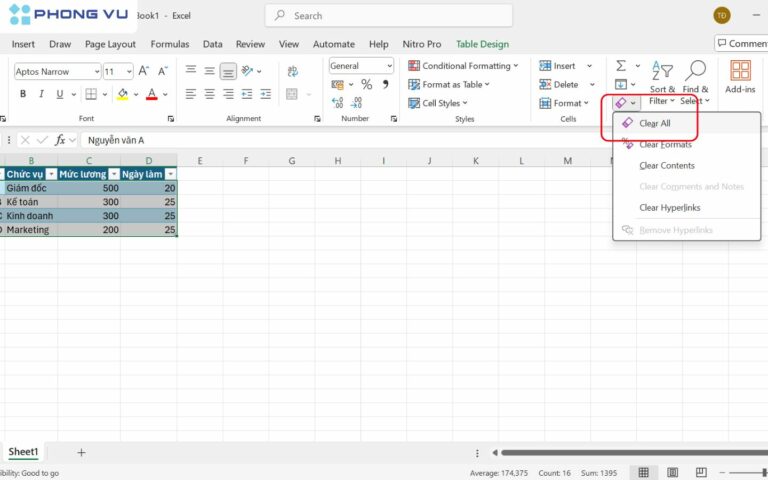Image resolution: width=768 pixels, height=480 pixels.
Task: Click Insert cells button
Action: [x=558, y=66]
